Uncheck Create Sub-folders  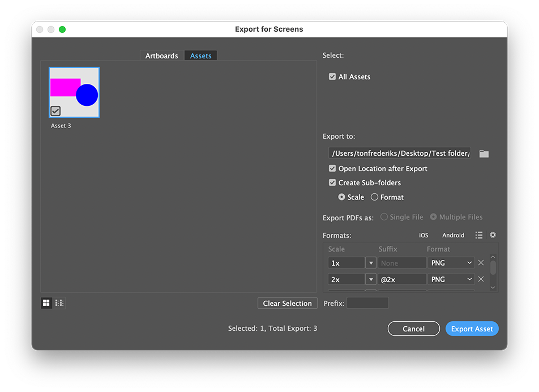332,182
